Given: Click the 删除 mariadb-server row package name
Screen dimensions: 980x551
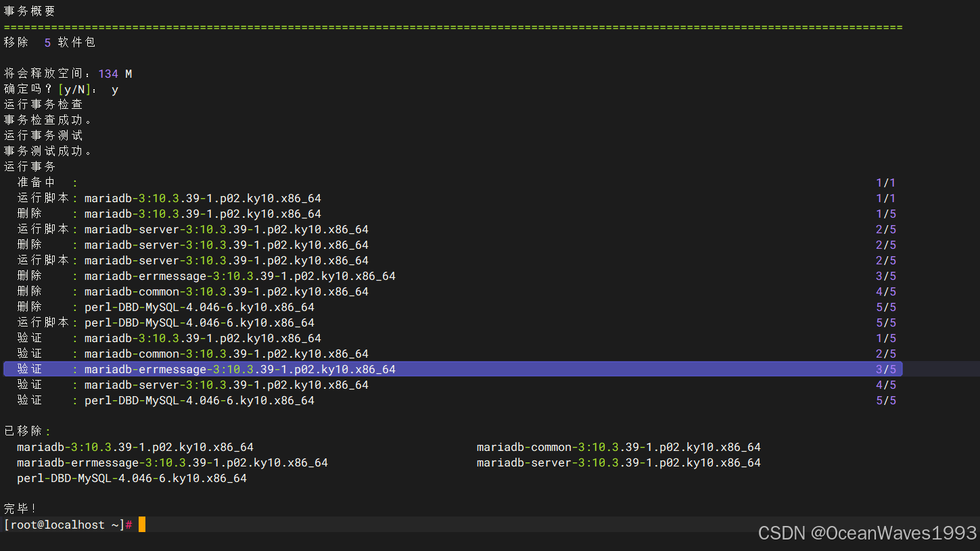Looking at the screenshot, I should click(x=227, y=245).
